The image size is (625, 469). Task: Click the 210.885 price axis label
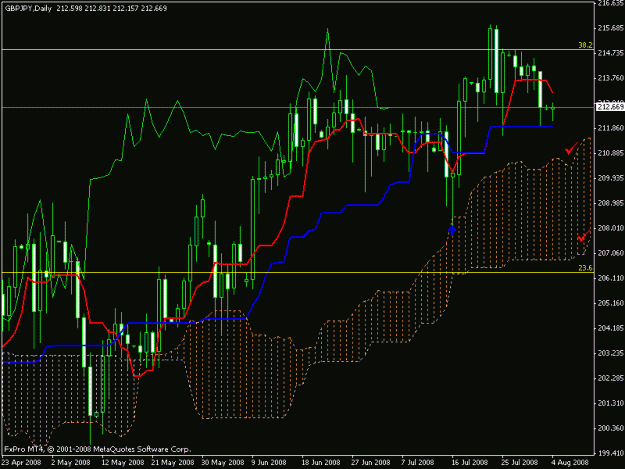click(x=611, y=153)
